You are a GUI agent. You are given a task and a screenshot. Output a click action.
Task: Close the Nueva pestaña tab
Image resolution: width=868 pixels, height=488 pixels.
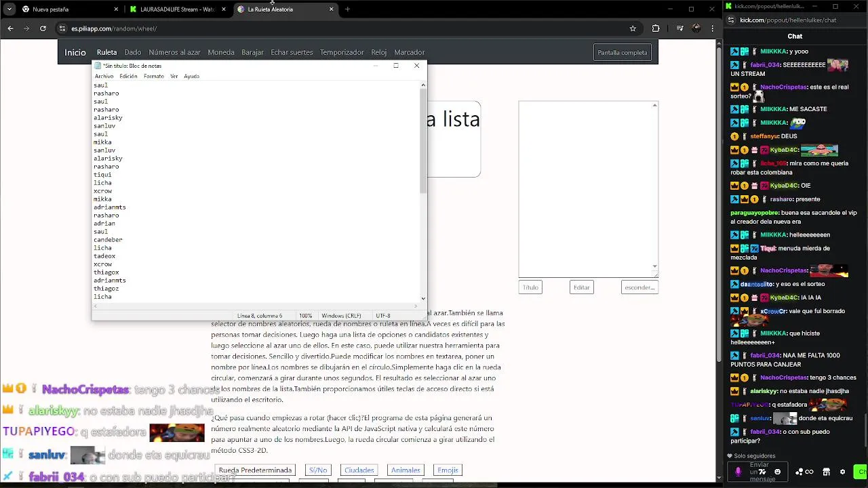click(x=116, y=9)
